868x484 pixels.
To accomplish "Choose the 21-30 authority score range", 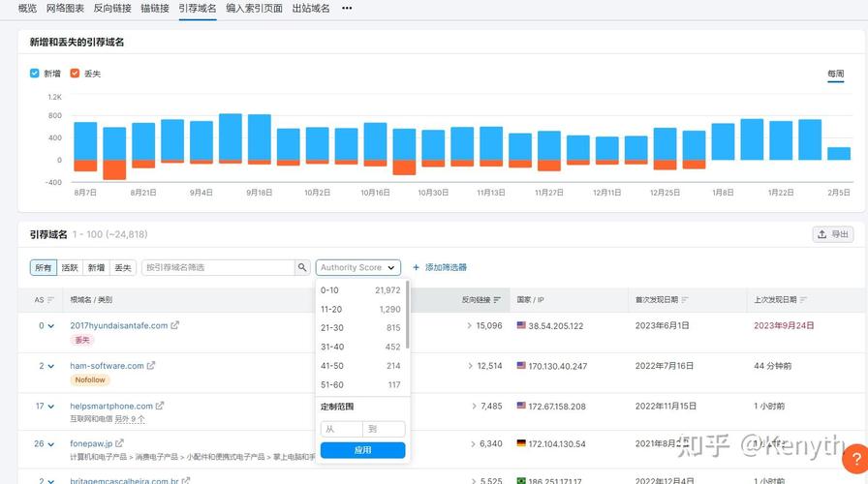I will pos(360,328).
